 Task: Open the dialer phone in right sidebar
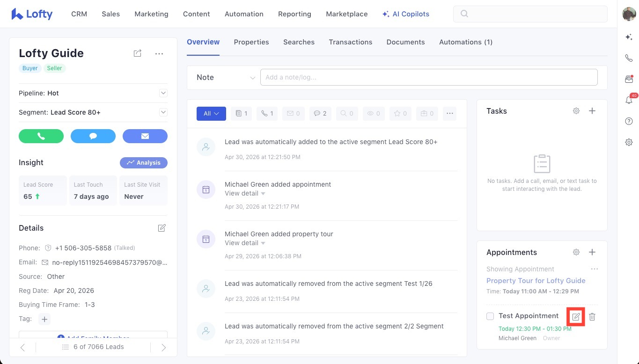[x=629, y=58]
